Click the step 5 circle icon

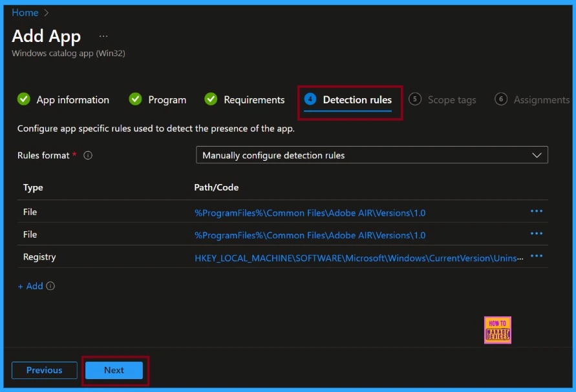pos(415,99)
